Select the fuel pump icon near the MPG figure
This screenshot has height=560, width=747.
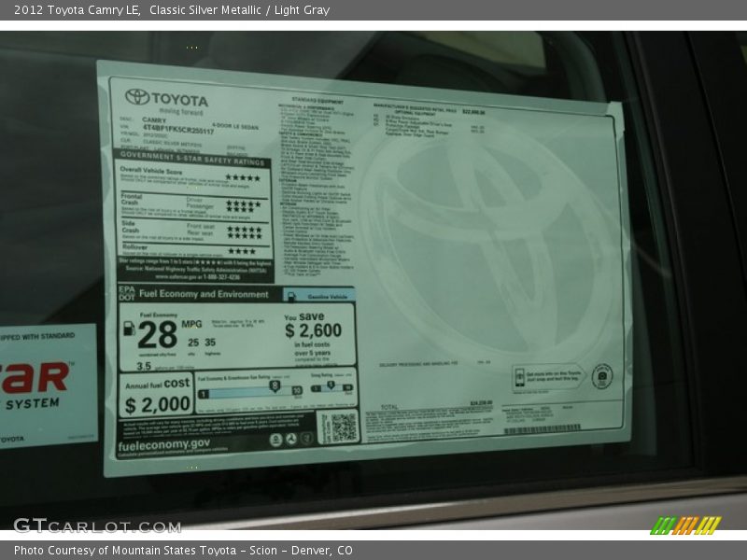(x=128, y=328)
